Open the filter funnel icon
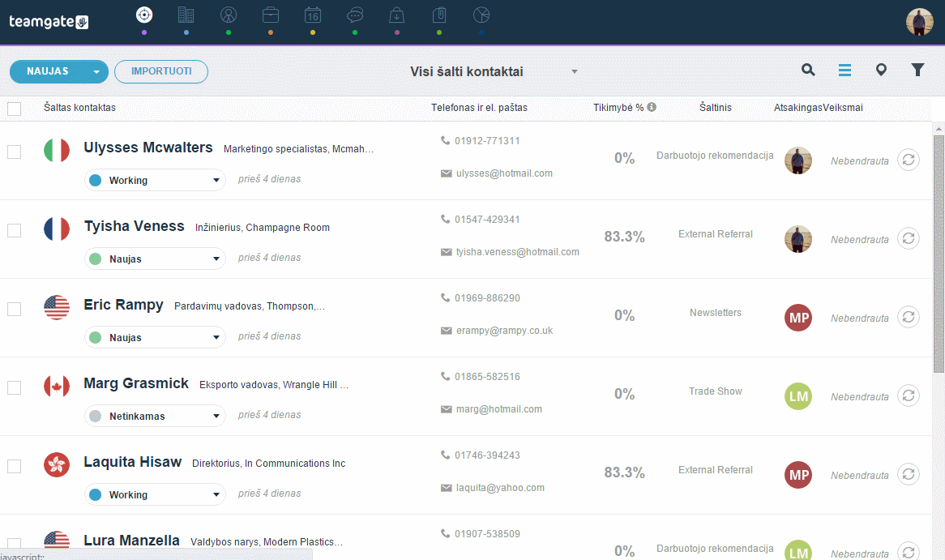Screen dimensions: 945x560 tap(917, 71)
